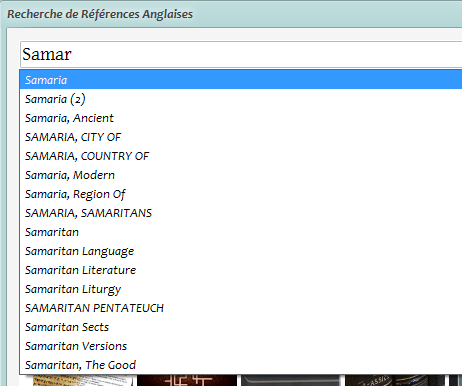
Task: Open the manuscript thumbnail below the list
Action: click(x=83, y=380)
